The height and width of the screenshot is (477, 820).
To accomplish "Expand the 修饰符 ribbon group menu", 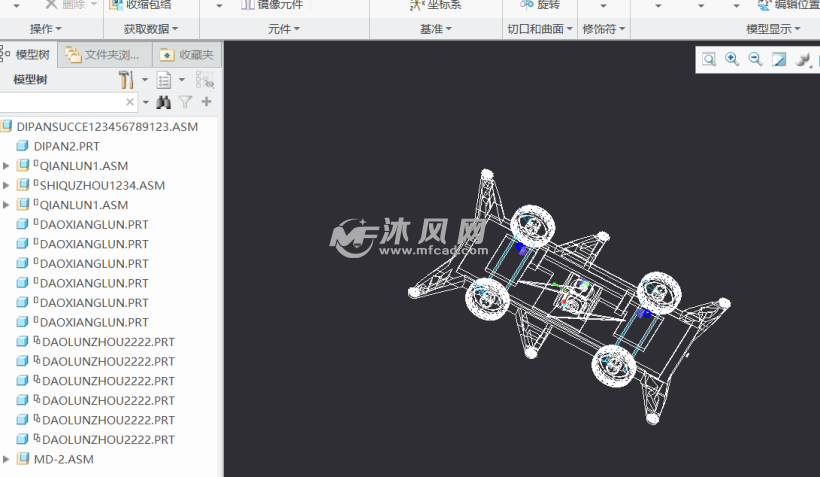I will (604, 29).
